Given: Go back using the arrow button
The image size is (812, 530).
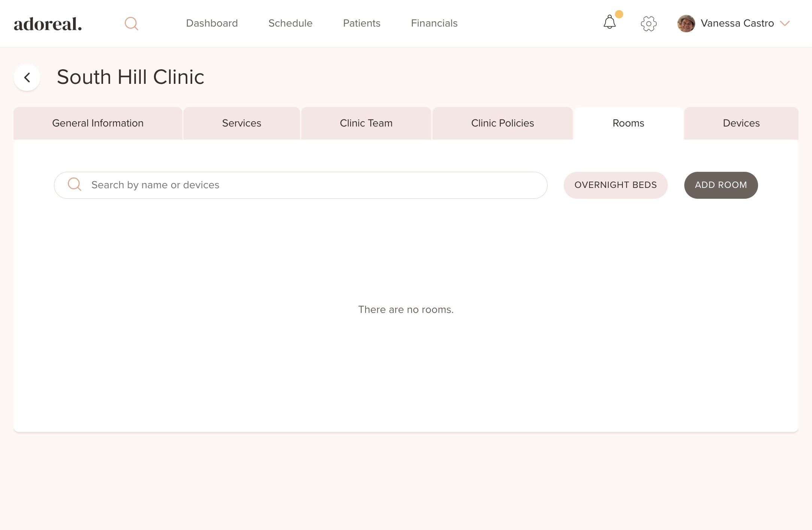Looking at the screenshot, I should click(x=27, y=77).
